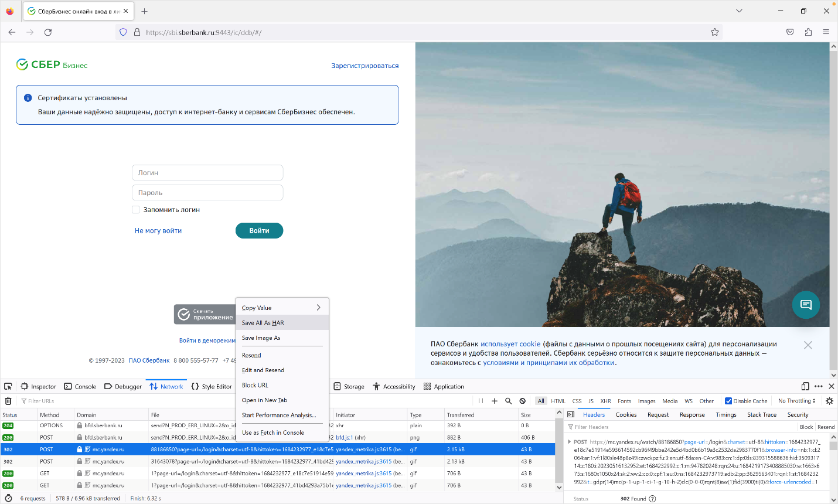This screenshot has height=504, width=838.
Task: Open a new browser tab
Action: pyautogui.click(x=144, y=11)
